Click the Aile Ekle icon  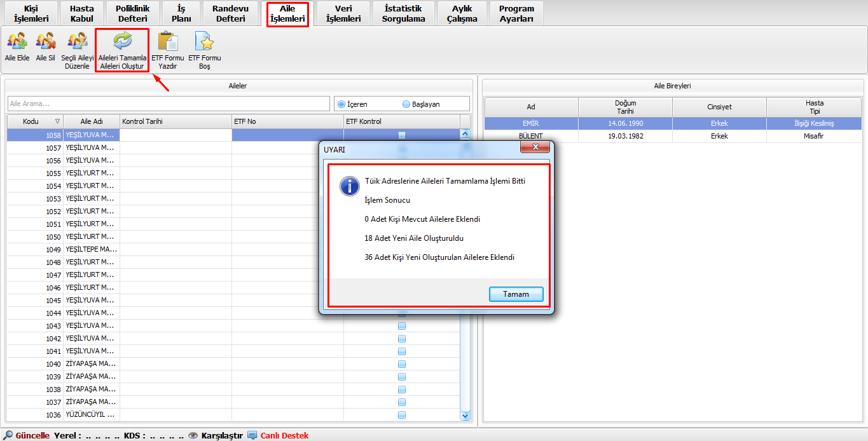click(17, 42)
